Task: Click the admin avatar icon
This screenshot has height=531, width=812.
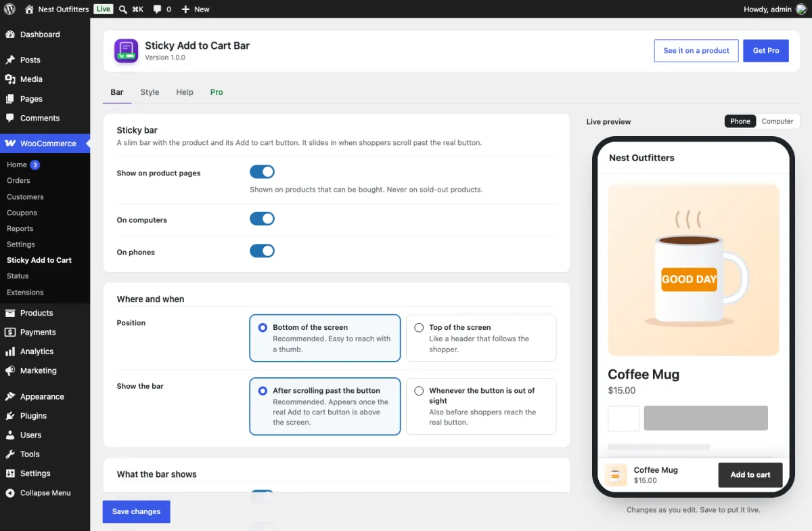Action: [801, 9]
